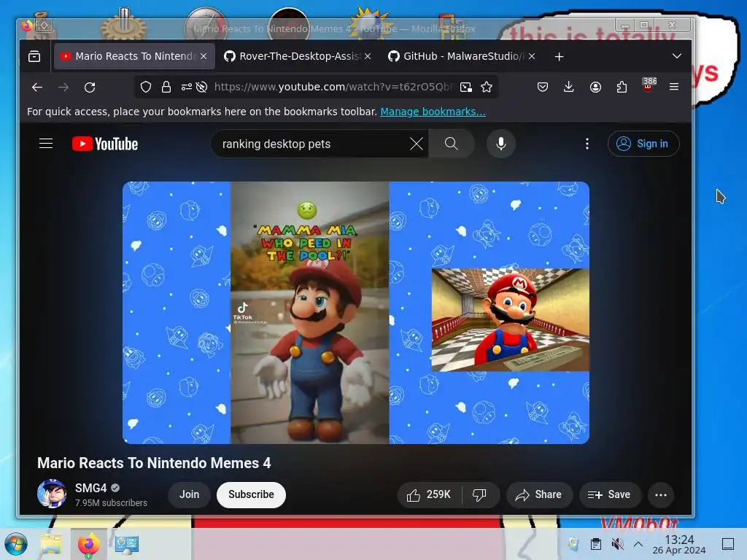Open tracking protection shield icon
Image resolution: width=747 pixels, height=560 pixels.
(x=146, y=87)
